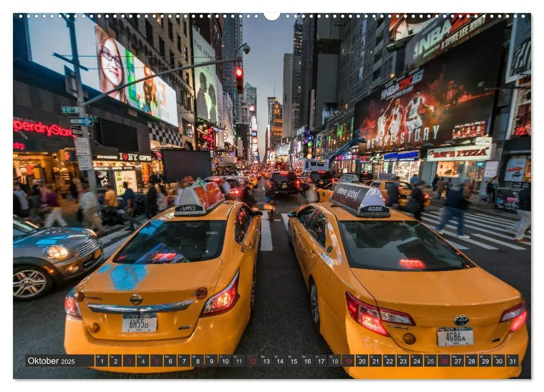Viewport: 544px width, 392px height.
Task: Click the Oktober 2025 month label
Action: pyautogui.click(x=51, y=361)
